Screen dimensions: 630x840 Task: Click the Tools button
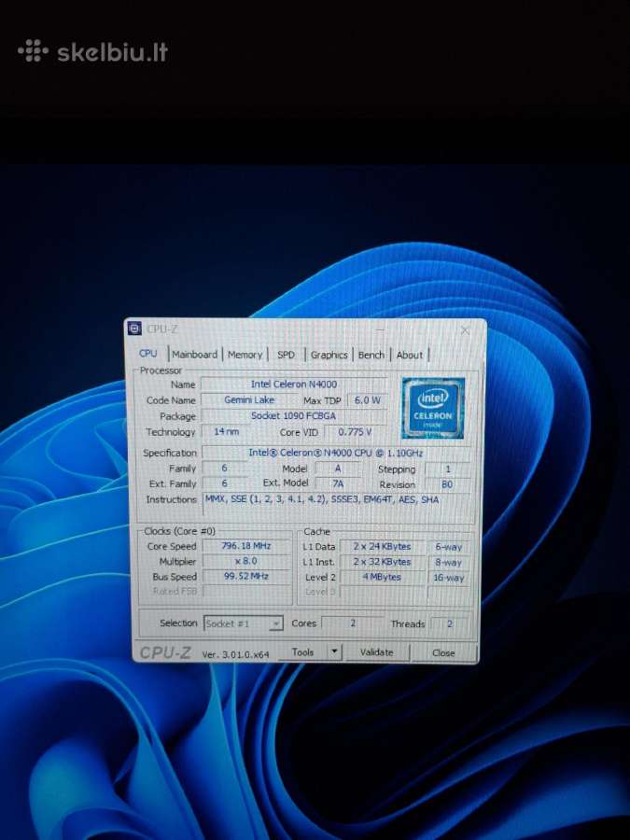click(303, 652)
